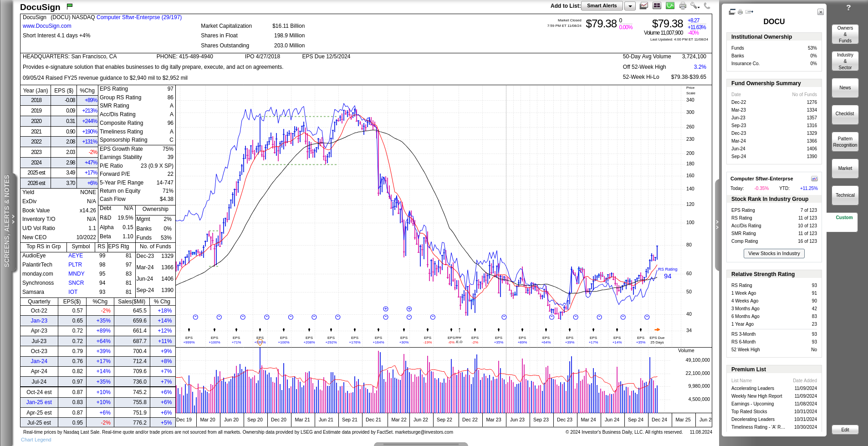868x446 pixels.
Task: Click the side panel move-arrow icon
Action: pyautogui.click(x=750, y=12)
